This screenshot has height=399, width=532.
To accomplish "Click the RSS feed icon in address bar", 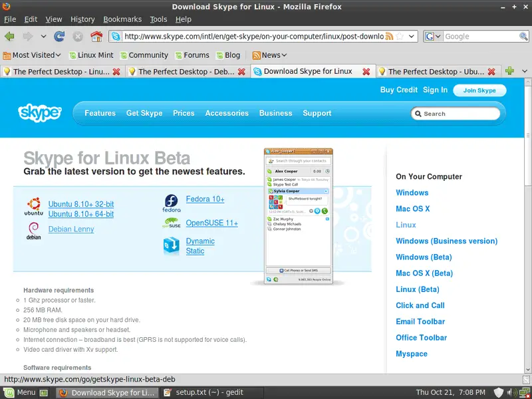I will [389, 37].
